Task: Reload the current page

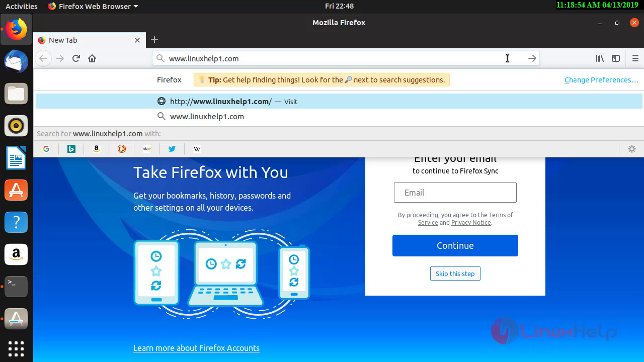Action: (x=76, y=58)
